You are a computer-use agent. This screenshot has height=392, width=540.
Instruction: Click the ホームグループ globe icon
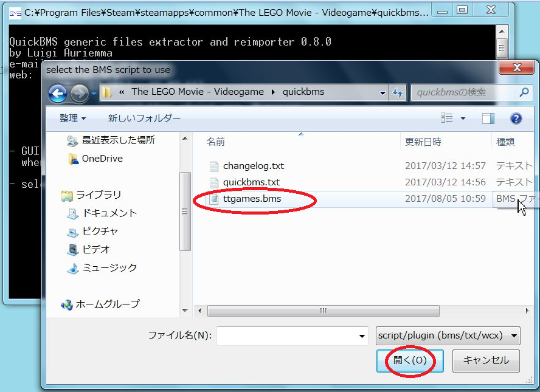coord(66,304)
